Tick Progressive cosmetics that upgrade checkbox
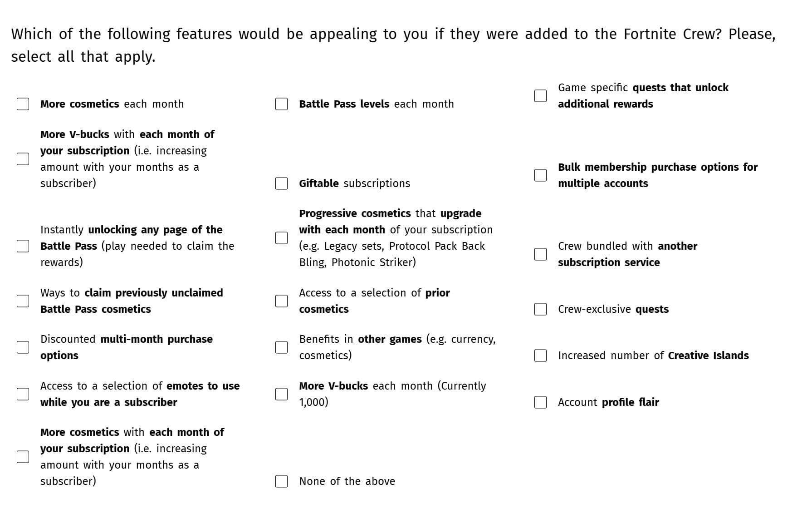Viewport: 812px width, 509px height. tap(282, 238)
